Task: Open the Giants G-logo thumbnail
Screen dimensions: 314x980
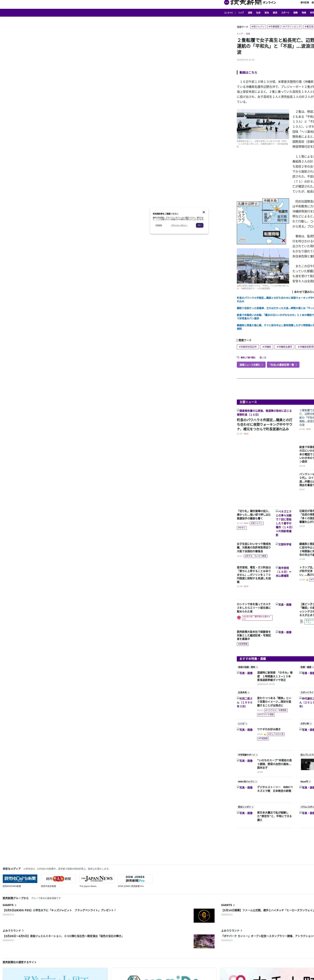Action: 204,916
